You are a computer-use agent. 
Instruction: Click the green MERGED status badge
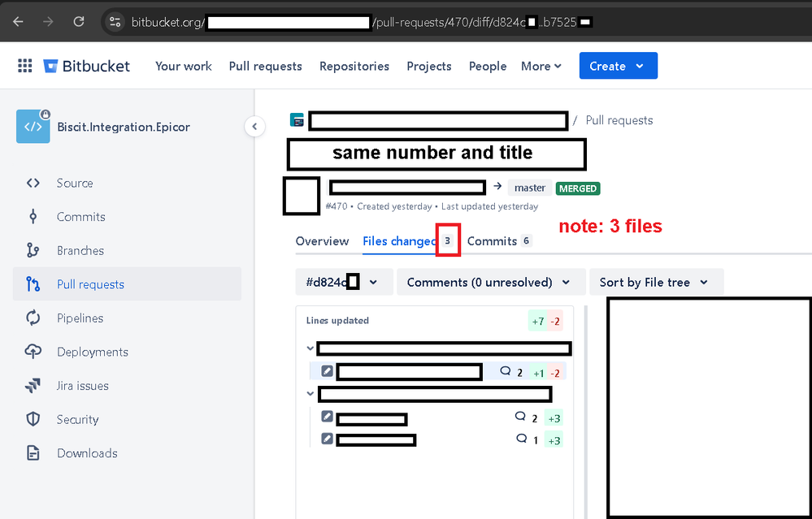coord(578,188)
